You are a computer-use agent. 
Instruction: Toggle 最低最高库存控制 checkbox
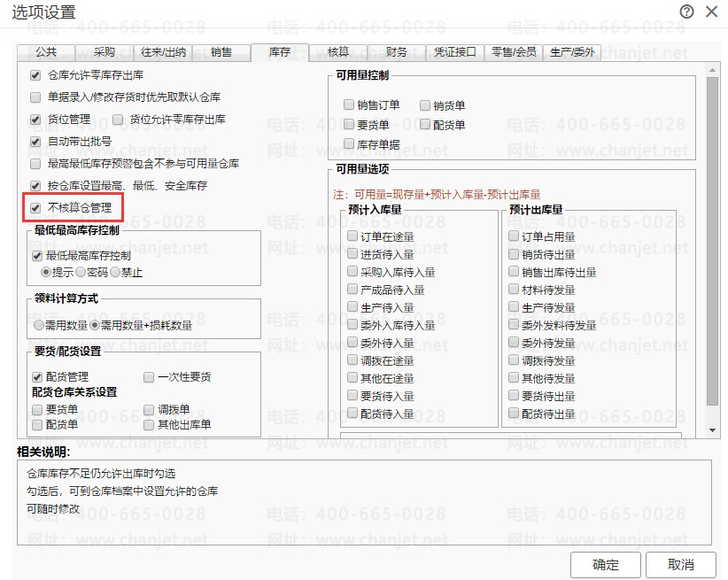click(x=37, y=256)
